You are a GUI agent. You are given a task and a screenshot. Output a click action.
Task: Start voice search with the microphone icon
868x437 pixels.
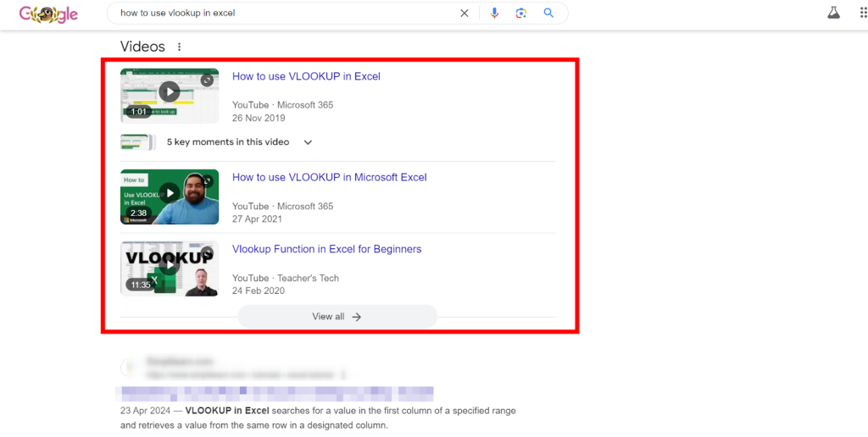[x=495, y=14]
